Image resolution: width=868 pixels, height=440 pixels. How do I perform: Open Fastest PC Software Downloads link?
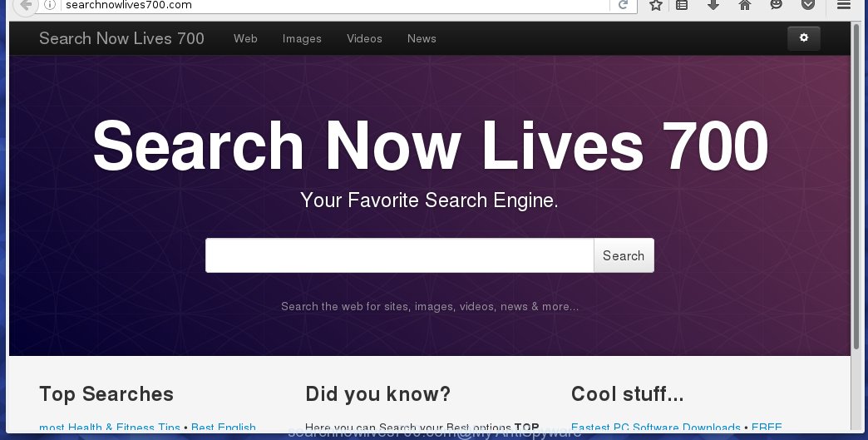[655, 428]
